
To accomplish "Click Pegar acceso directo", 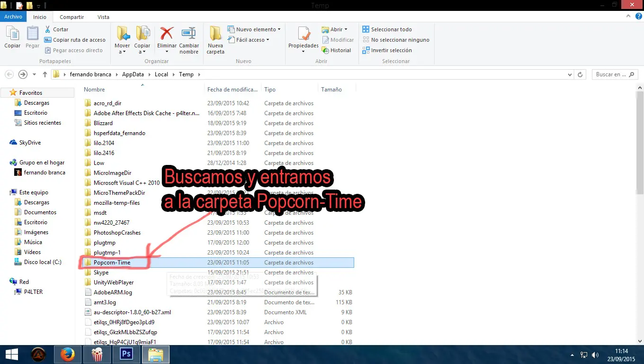I will (74, 50).
